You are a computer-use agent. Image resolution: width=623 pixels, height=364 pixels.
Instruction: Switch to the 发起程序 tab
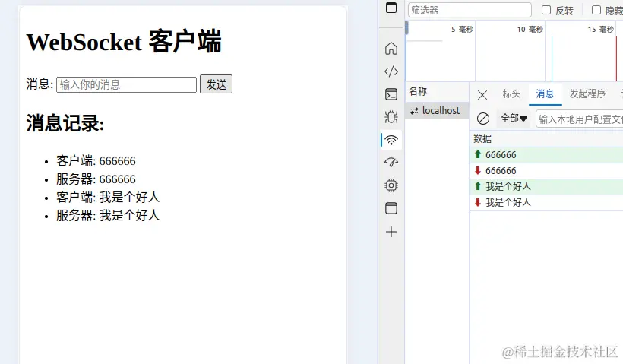(587, 93)
